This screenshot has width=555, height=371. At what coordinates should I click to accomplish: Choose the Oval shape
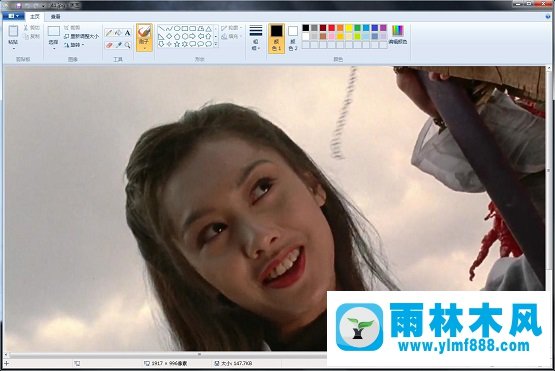coord(177,28)
